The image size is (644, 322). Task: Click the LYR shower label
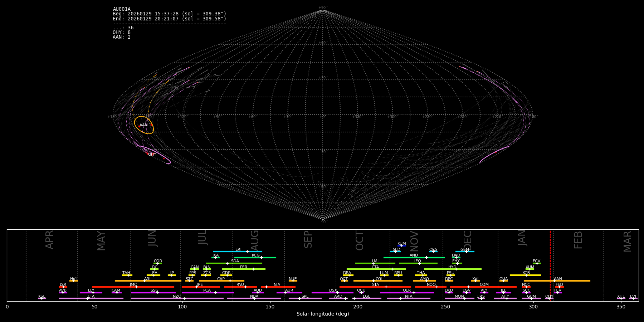pyautogui.click(x=63, y=285)
